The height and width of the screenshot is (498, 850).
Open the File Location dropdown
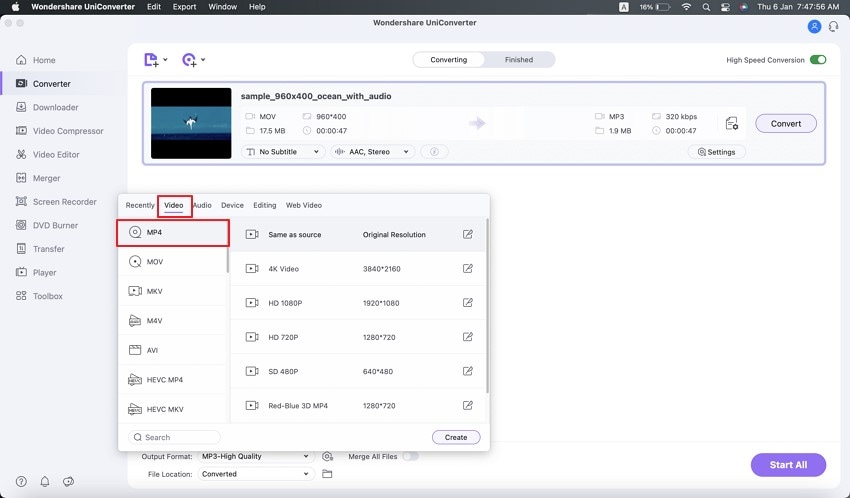coord(255,474)
